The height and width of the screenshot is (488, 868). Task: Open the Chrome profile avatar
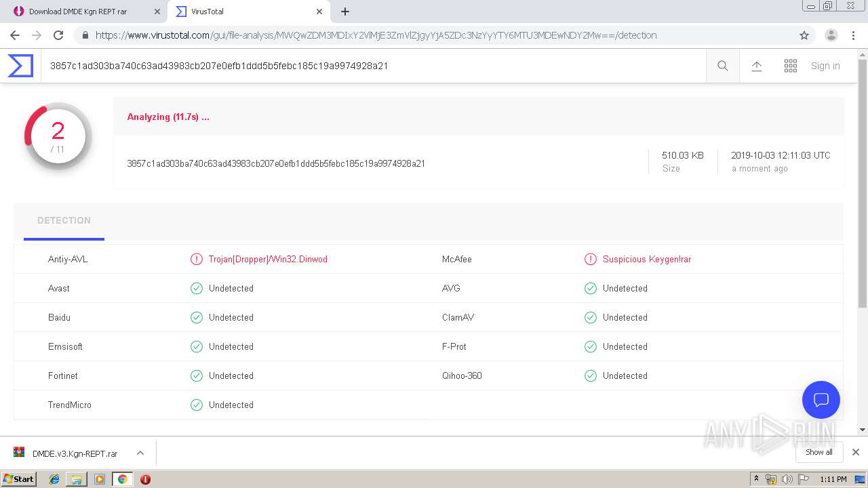831,35
